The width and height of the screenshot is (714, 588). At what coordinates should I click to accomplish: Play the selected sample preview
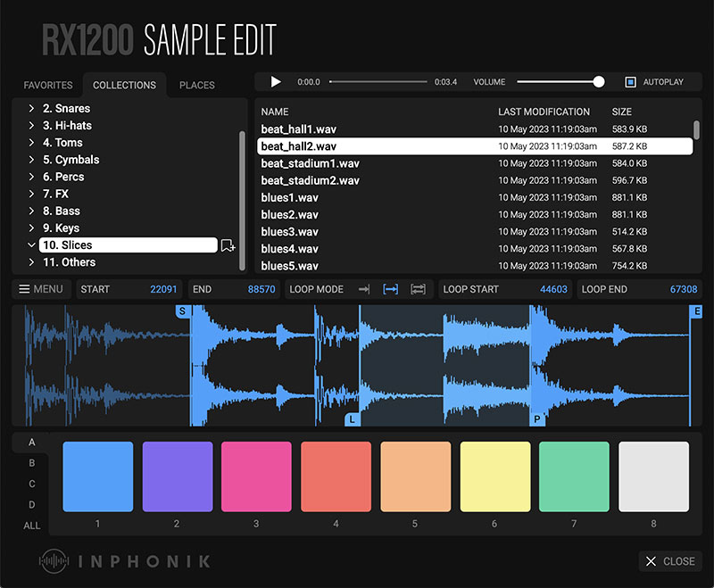(x=276, y=82)
